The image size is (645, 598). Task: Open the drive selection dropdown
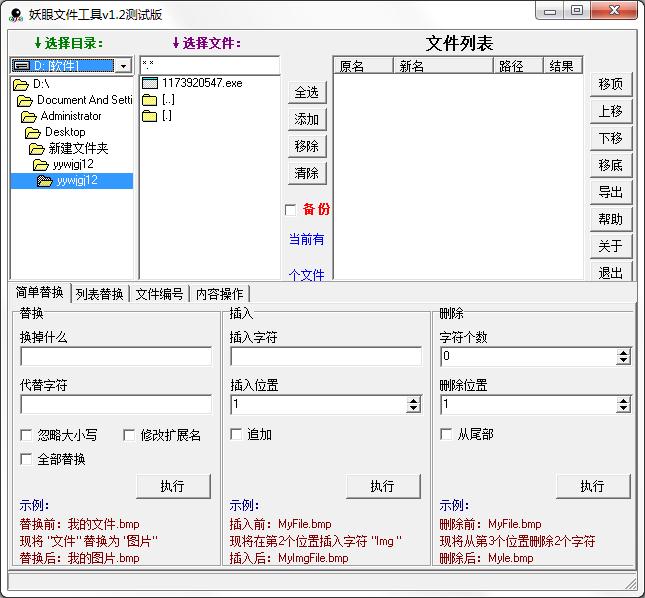123,66
